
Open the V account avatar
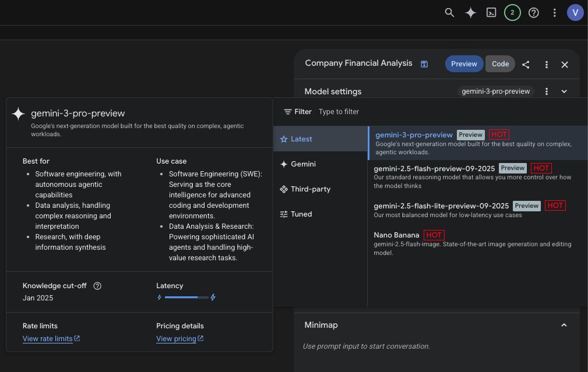click(x=575, y=13)
